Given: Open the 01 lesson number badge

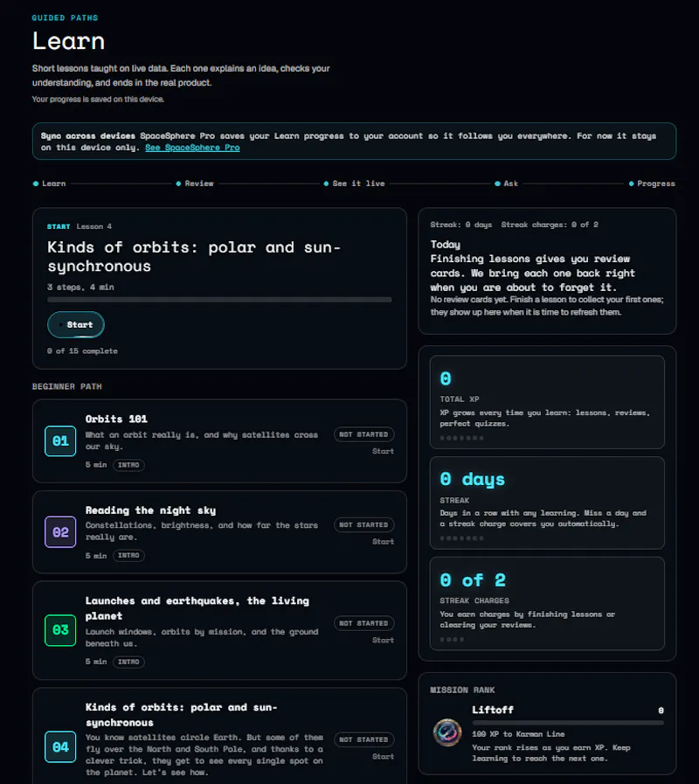Looking at the screenshot, I should point(60,441).
